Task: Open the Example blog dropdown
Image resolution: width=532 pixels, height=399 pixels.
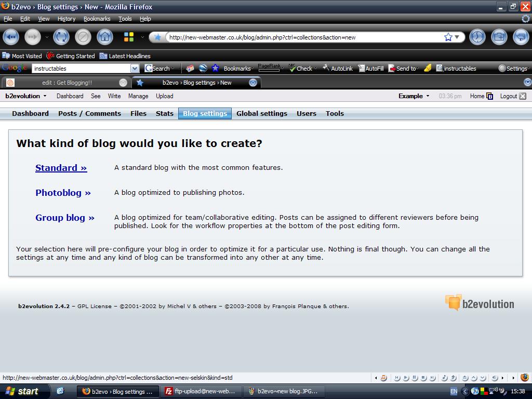Action: [414, 96]
